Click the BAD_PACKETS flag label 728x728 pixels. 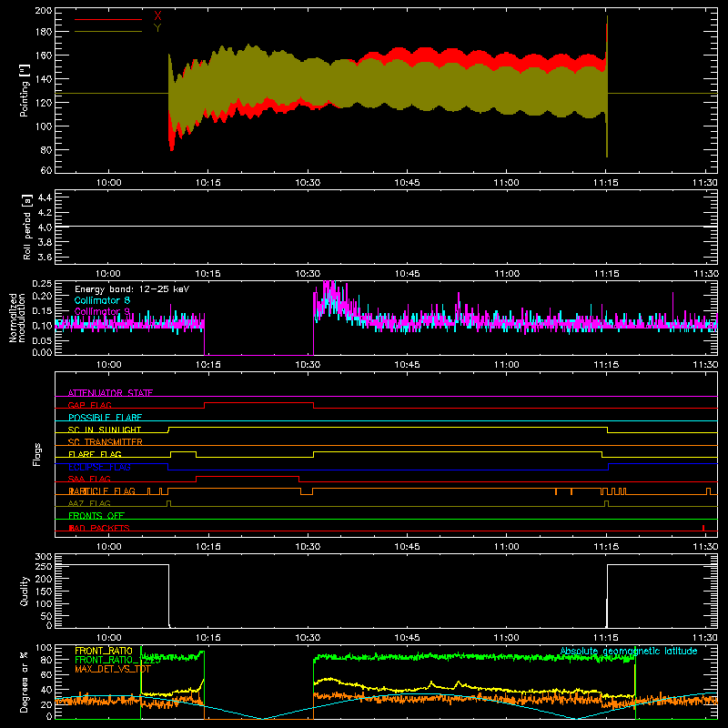coord(99,528)
